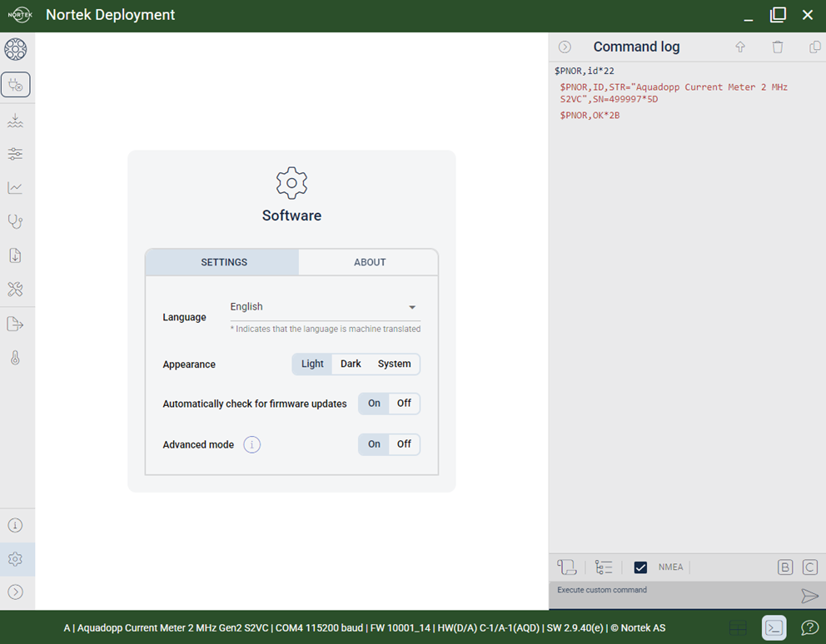Expand the sidebar with the arrow icon
826x644 pixels.
click(15, 592)
